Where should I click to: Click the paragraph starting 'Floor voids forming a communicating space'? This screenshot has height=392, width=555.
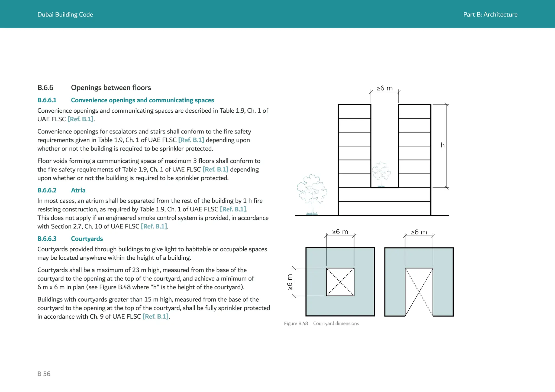[x=149, y=169]
